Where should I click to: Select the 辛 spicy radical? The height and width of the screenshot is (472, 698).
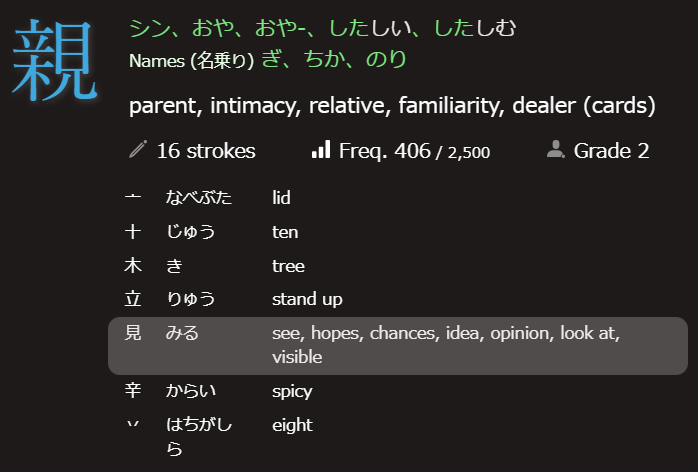132,391
